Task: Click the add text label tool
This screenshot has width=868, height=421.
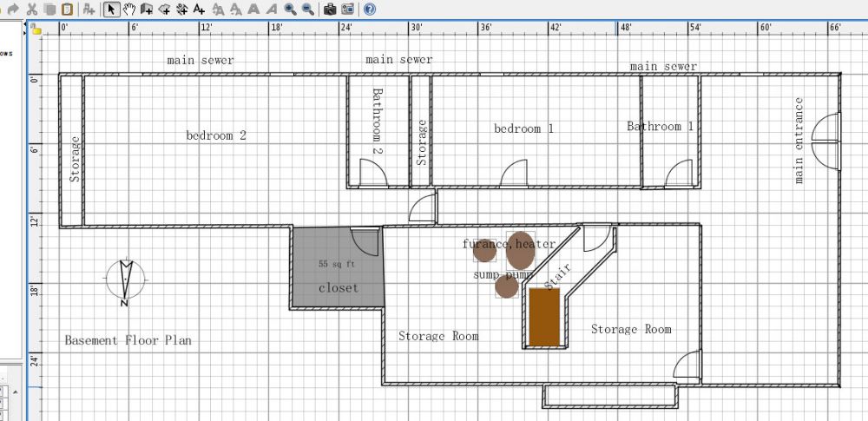Action: click(199, 10)
